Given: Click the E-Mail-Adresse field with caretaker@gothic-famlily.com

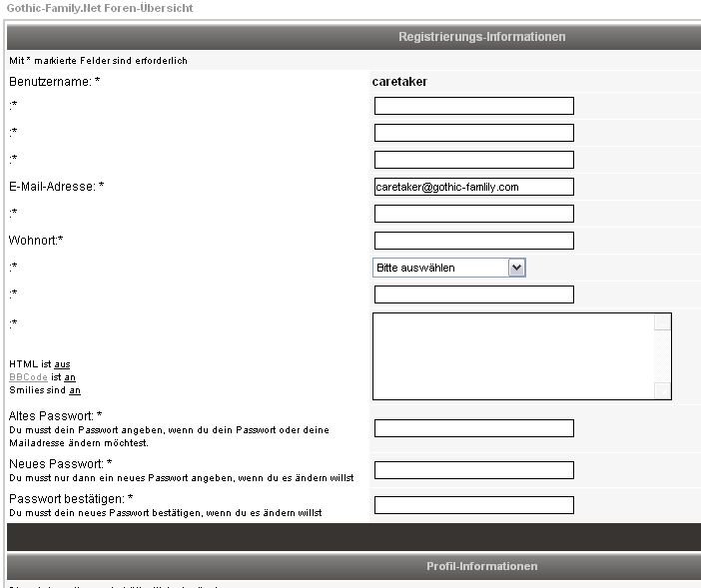Looking at the screenshot, I should click(x=473, y=187).
